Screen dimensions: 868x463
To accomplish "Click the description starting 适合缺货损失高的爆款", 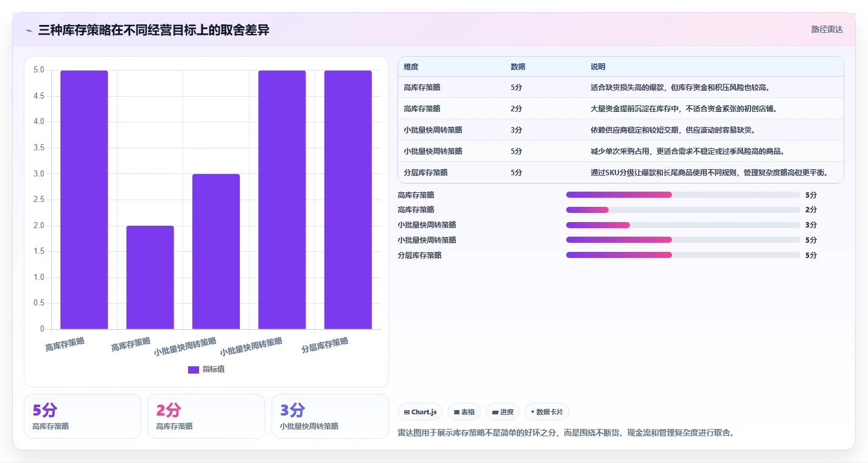I will coord(680,88).
